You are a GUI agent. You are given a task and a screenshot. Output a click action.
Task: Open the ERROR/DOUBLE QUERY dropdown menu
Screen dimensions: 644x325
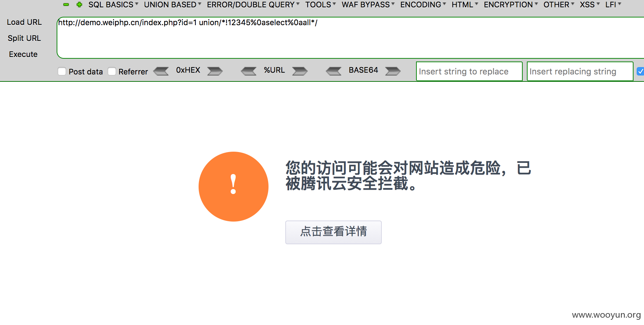(x=253, y=5)
